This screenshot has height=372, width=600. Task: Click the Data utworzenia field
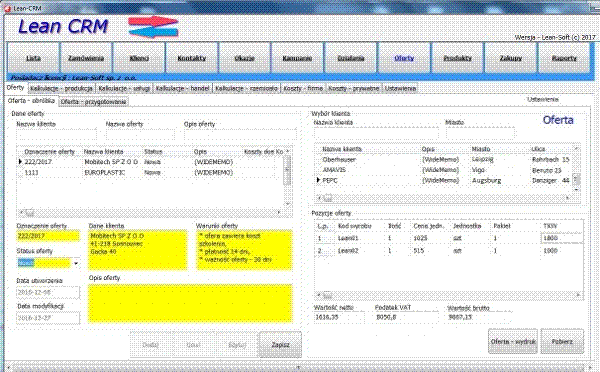click(48, 292)
